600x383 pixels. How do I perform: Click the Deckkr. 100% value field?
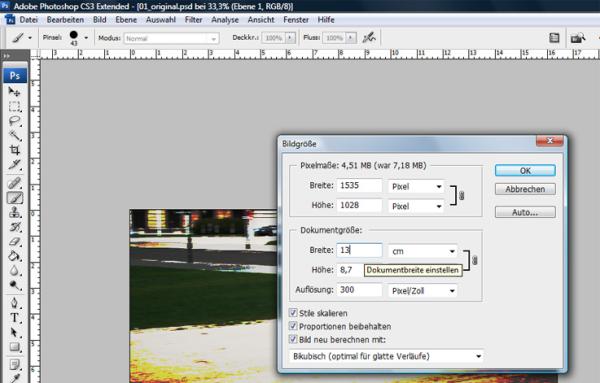274,38
